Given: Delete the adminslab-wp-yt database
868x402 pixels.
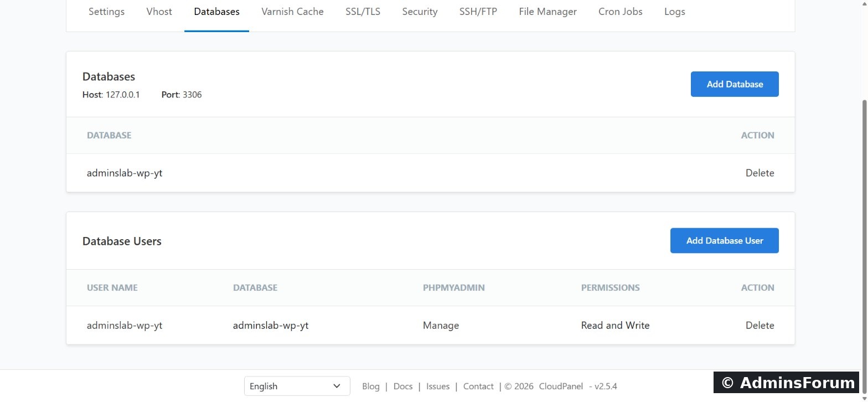Looking at the screenshot, I should point(759,173).
